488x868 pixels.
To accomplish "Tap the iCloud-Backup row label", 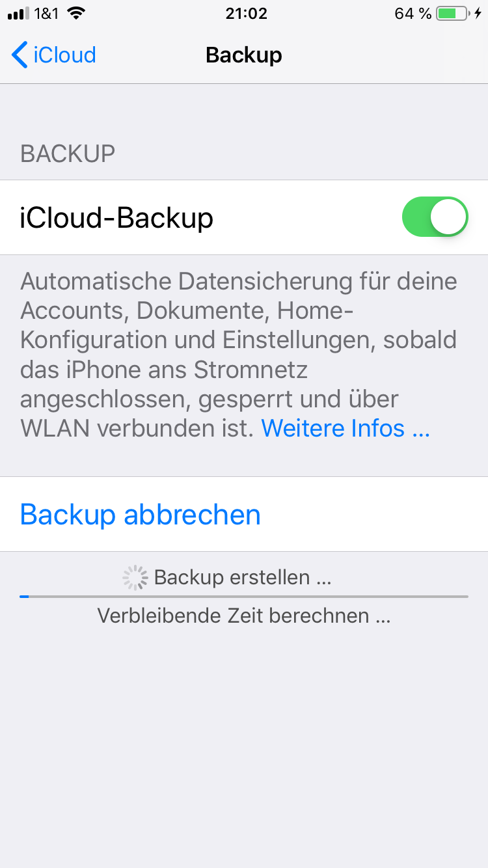I will (x=116, y=218).
